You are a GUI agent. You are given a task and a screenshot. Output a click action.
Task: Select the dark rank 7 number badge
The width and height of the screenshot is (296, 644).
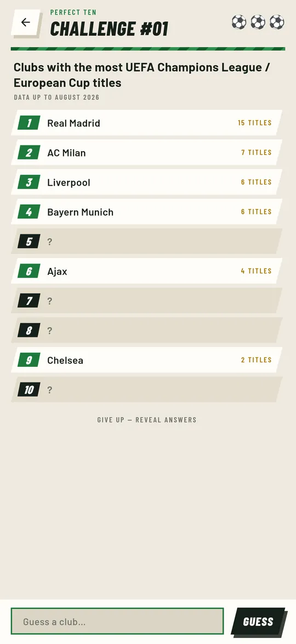[x=29, y=301]
